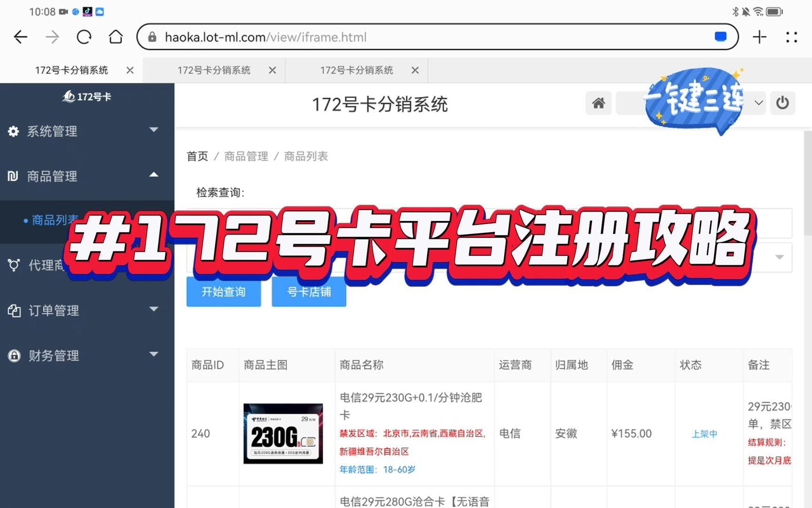Click the 开始查询 button
812x508 pixels.
[x=224, y=292]
